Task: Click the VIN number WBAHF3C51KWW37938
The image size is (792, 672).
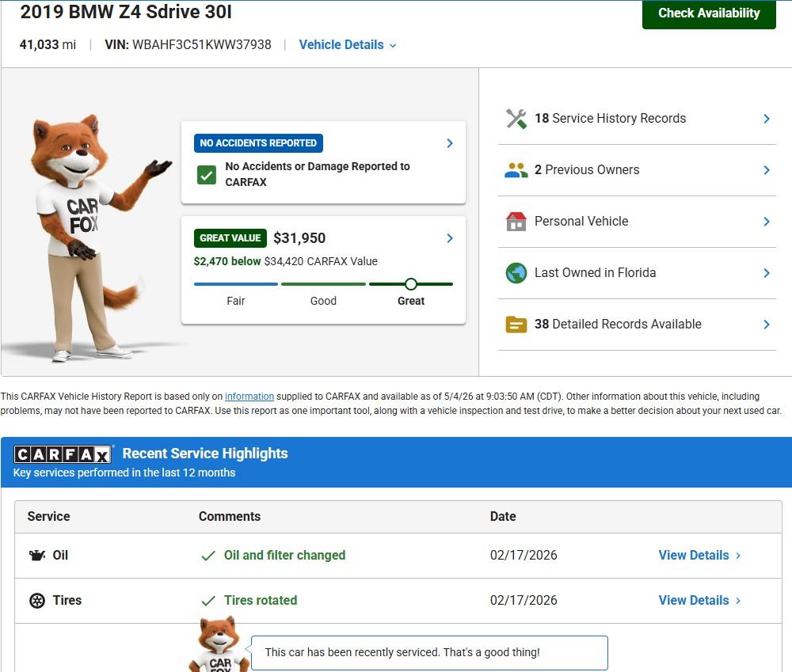Action: [x=201, y=45]
